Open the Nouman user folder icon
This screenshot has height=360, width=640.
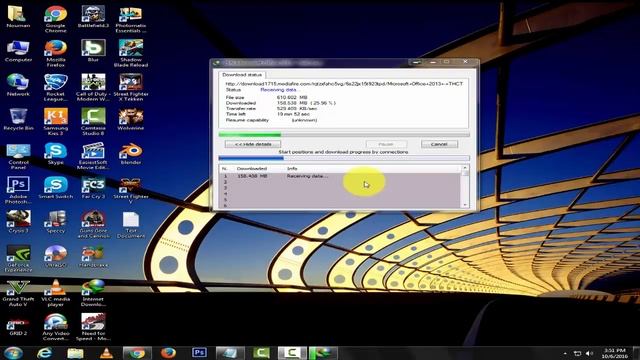(18, 17)
